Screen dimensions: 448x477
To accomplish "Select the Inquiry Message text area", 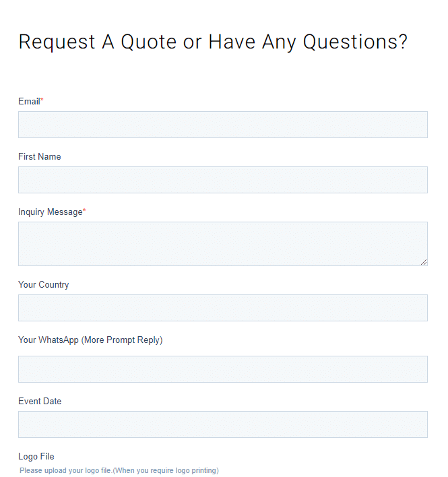I will pyautogui.click(x=222, y=244).
